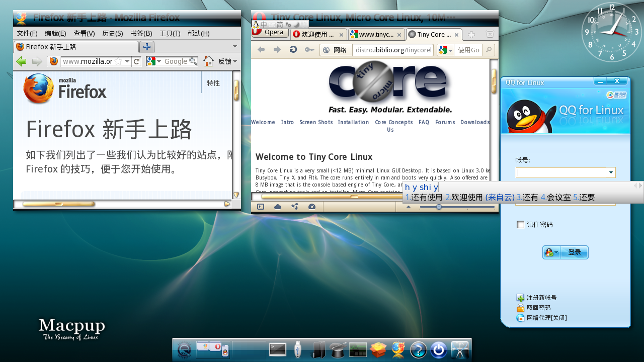The height and width of the screenshot is (362, 644).
Task: Click the QQ account number input field
Action: (561, 172)
